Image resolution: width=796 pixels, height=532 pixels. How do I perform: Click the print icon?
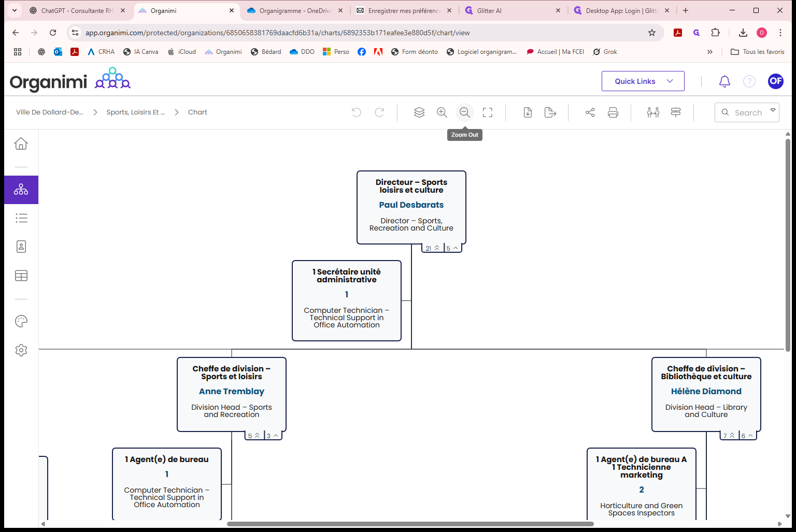coord(613,112)
